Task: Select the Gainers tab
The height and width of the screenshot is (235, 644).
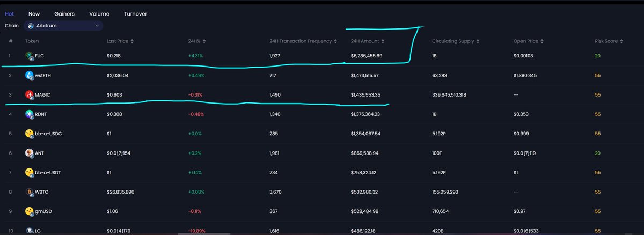Action: [64, 13]
